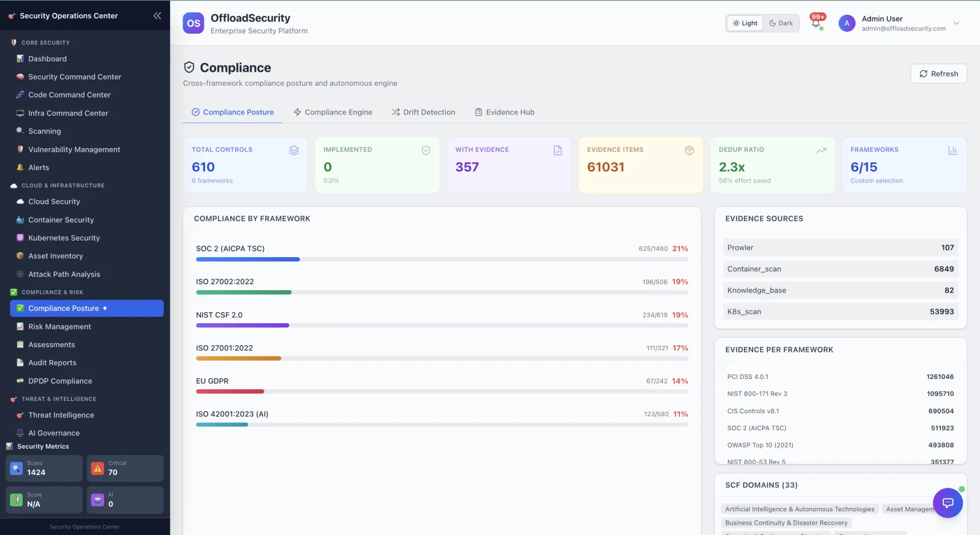
Task: Click the Artificial Intelligence & Autonomous Technologies tag
Action: [x=800, y=509]
